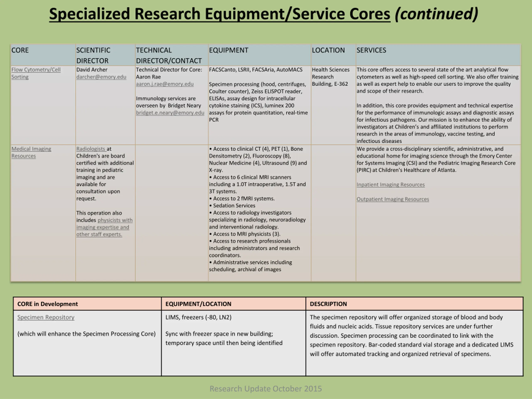Screen dimensions: 532x399
Task: Click the David Archer name text
Action: (92, 70)
